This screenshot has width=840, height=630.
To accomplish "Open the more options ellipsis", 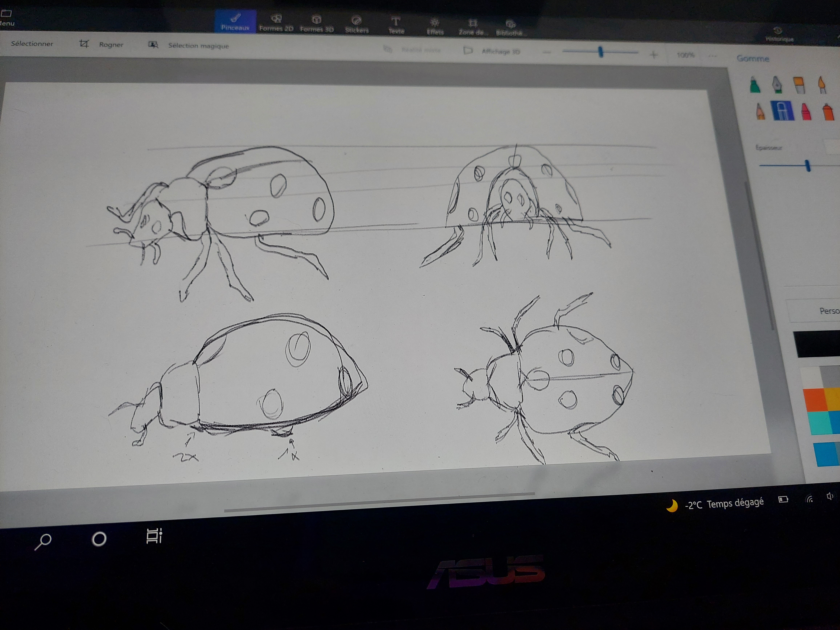I will tap(712, 56).
